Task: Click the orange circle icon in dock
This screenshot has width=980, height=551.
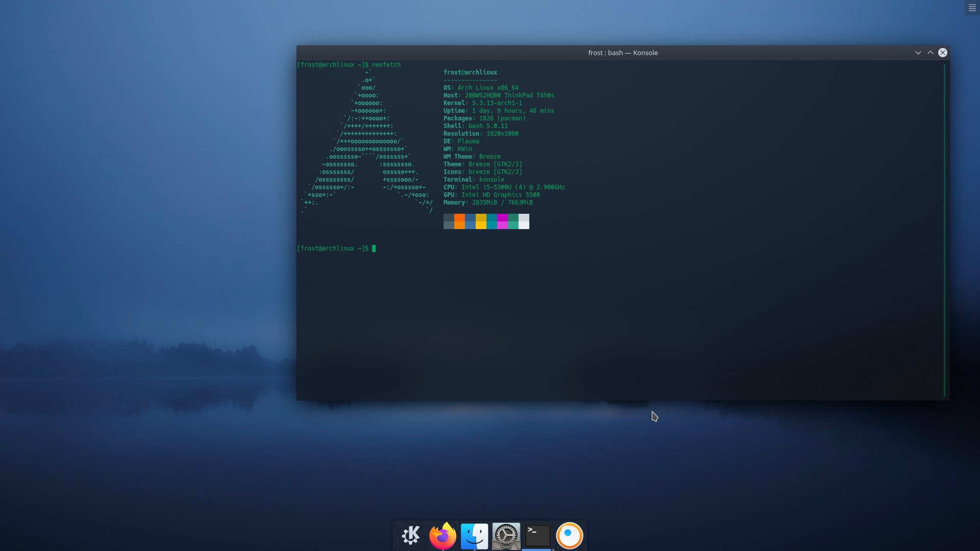Action: coord(569,536)
